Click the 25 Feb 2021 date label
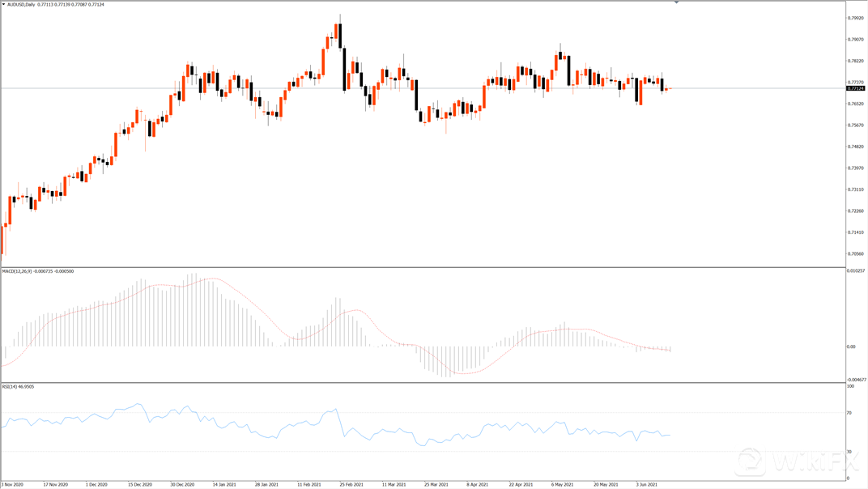 coord(350,484)
